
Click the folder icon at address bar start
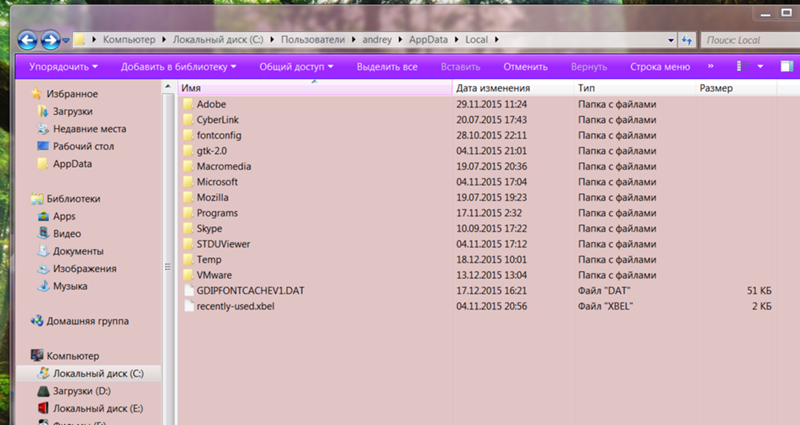click(80, 40)
